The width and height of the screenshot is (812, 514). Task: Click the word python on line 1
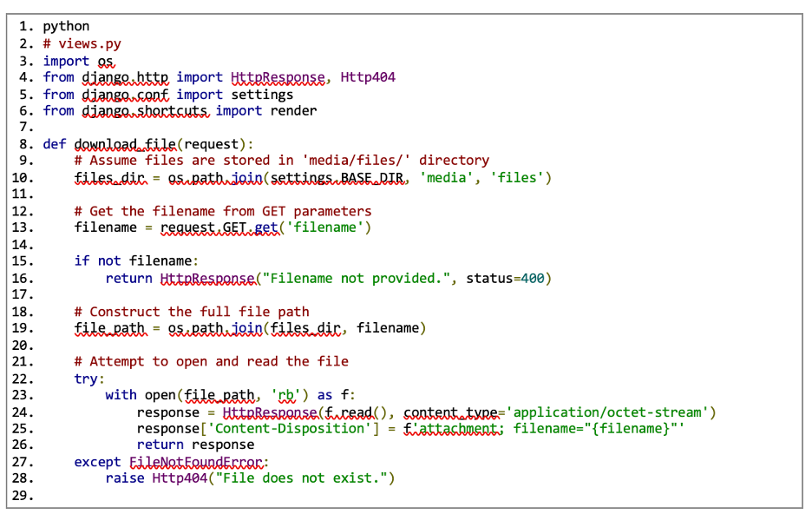click(66, 26)
